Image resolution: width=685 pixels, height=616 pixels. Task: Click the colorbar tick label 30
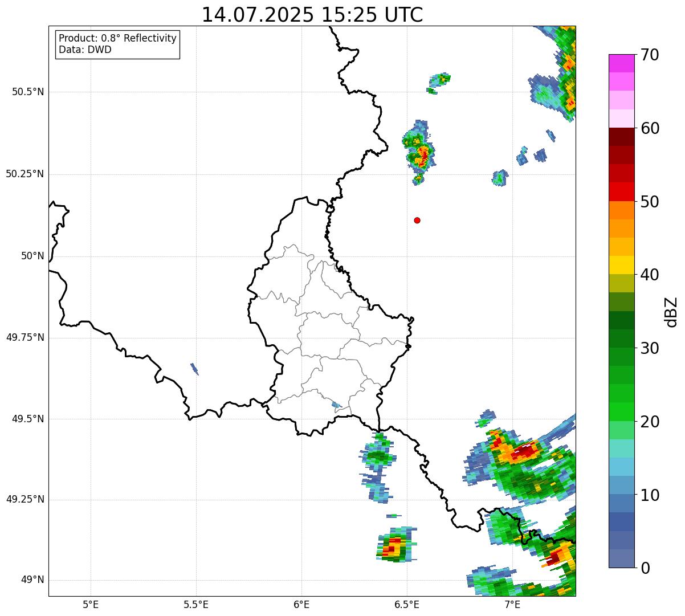click(649, 348)
